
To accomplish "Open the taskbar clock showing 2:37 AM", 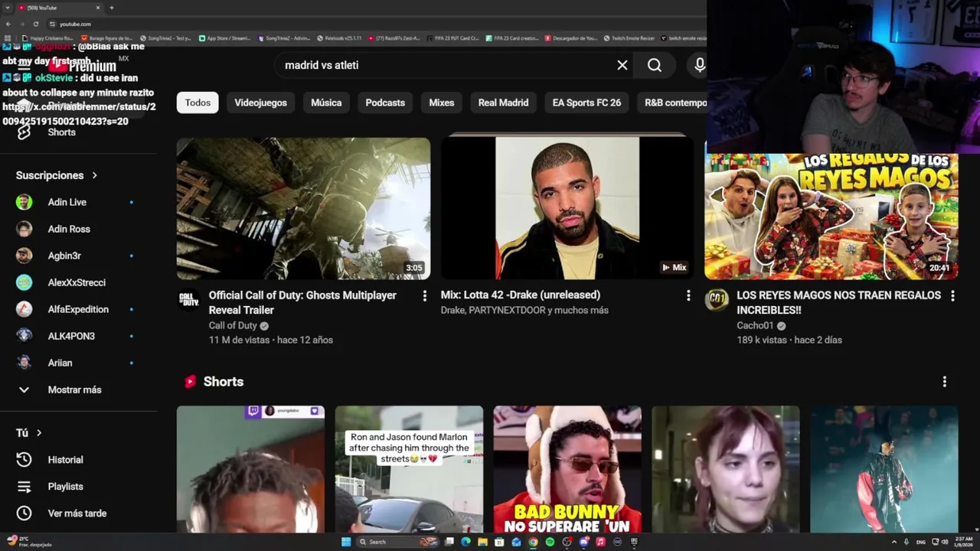I will pos(963,542).
